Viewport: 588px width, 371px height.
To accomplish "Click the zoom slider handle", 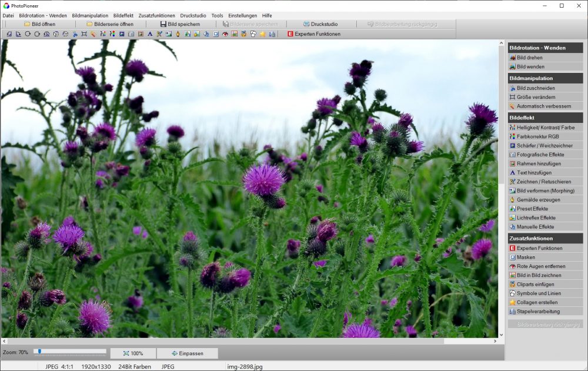I will (x=39, y=352).
